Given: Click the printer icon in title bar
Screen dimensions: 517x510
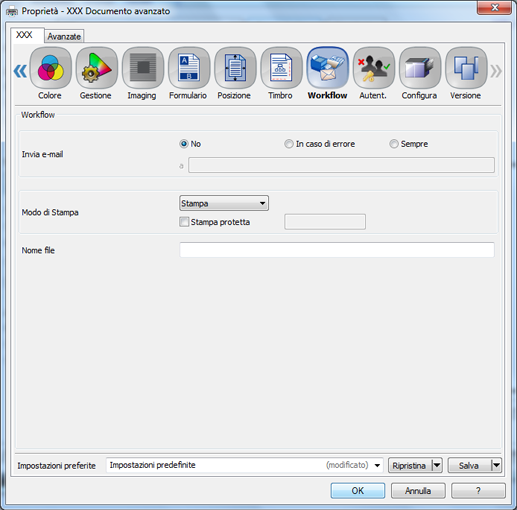Looking at the screenshot, I should pyautogui.click(x=12, y=12).
